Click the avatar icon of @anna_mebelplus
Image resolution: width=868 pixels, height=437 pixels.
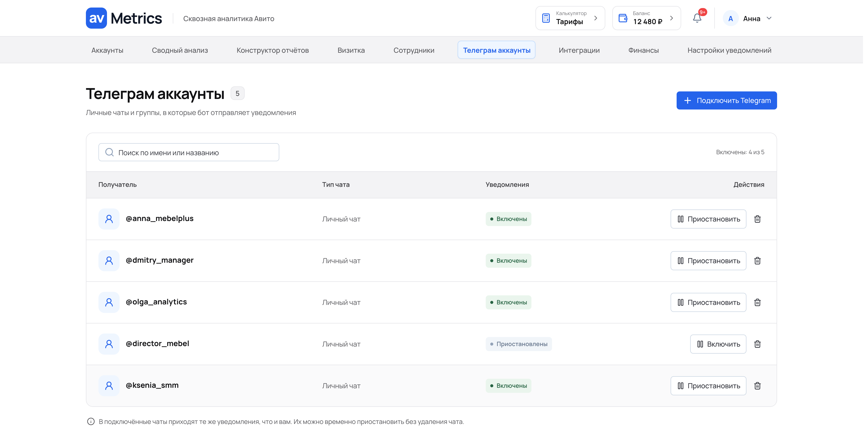tap(109, 219)
